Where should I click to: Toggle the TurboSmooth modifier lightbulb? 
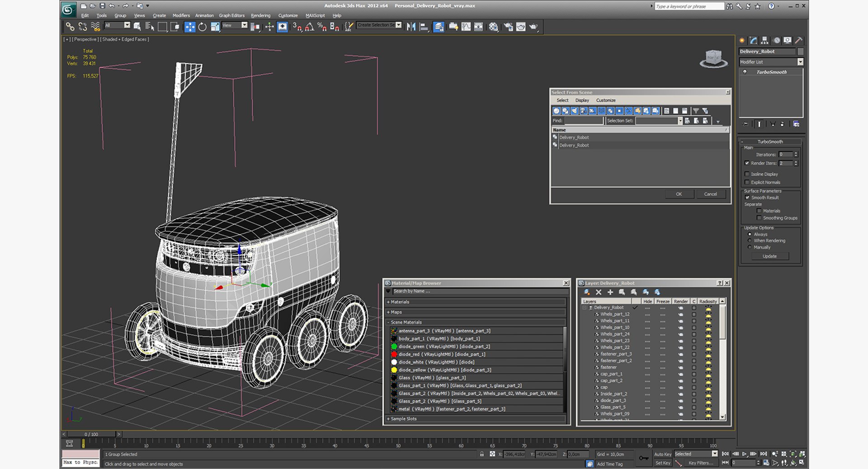pyautogui.click(x=745, y=72)
